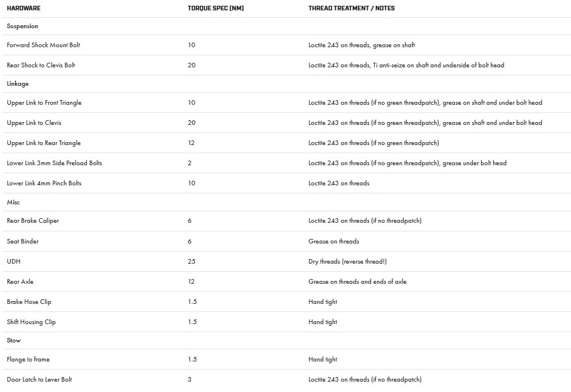571x392 pixels.
Task: Select the "Dry threads (reverse thread!)" note
Action: pos(347,261)
